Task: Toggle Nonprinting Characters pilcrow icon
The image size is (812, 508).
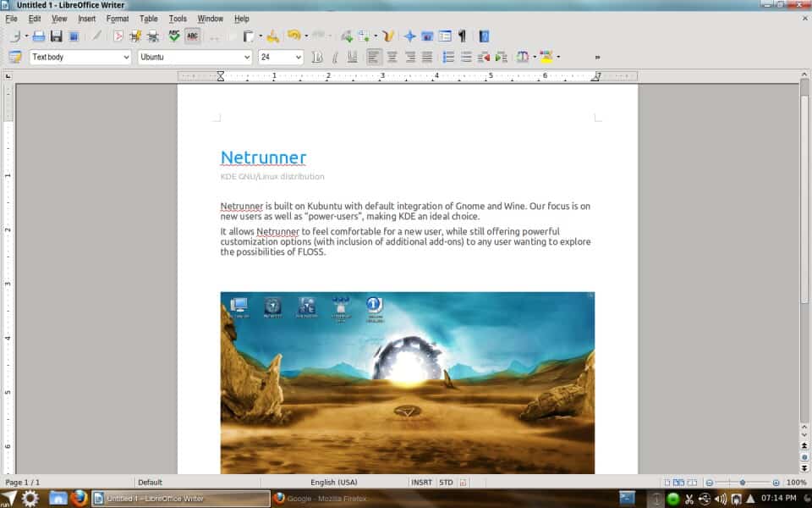Action: [x=463, y=36]
